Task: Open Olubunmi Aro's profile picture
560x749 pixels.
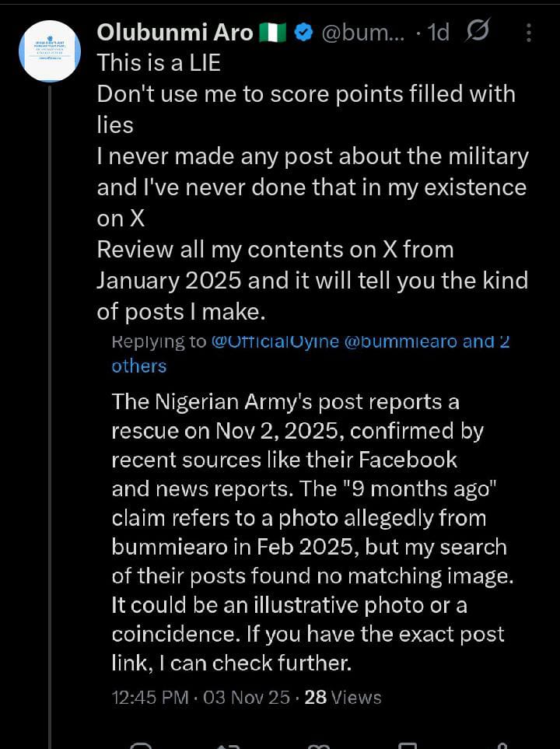Action: tap(49, 51)
